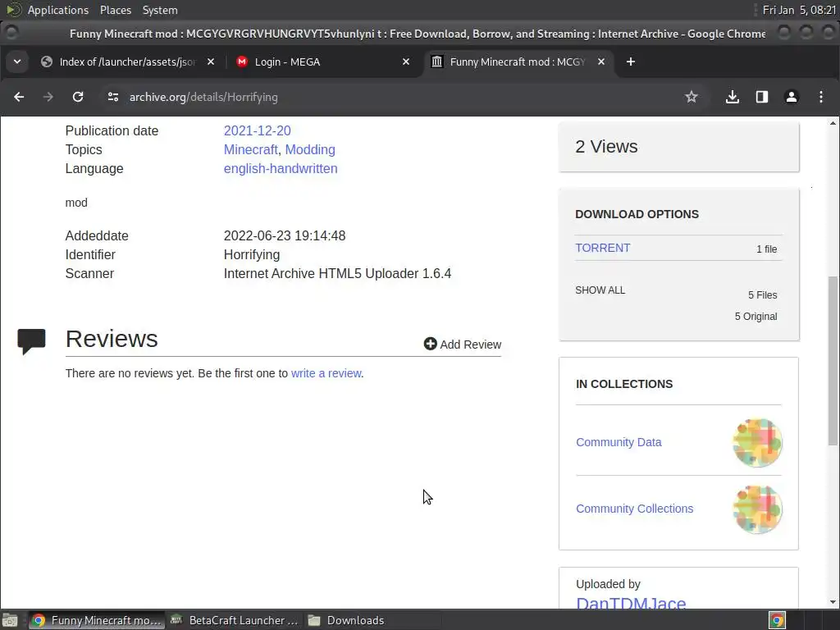Download the TORRENT file option
This screenshot has height=630, width=840.
click(x=603, y=248)
